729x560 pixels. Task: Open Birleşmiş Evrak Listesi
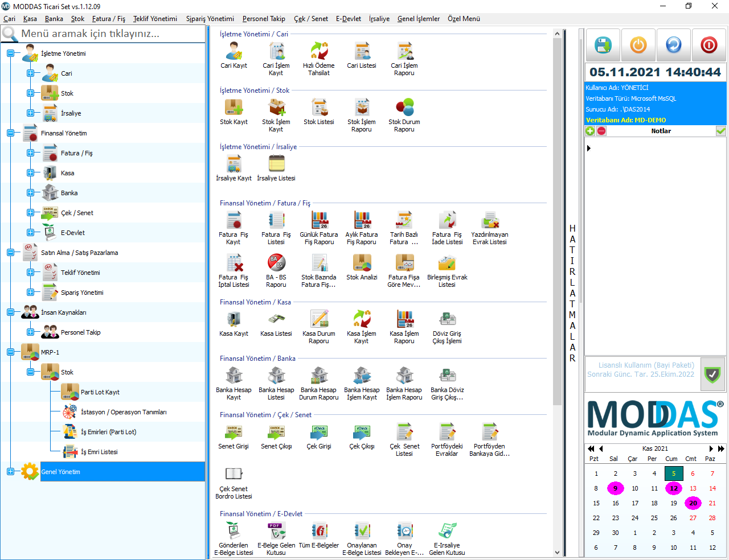[x=447, y=270]
